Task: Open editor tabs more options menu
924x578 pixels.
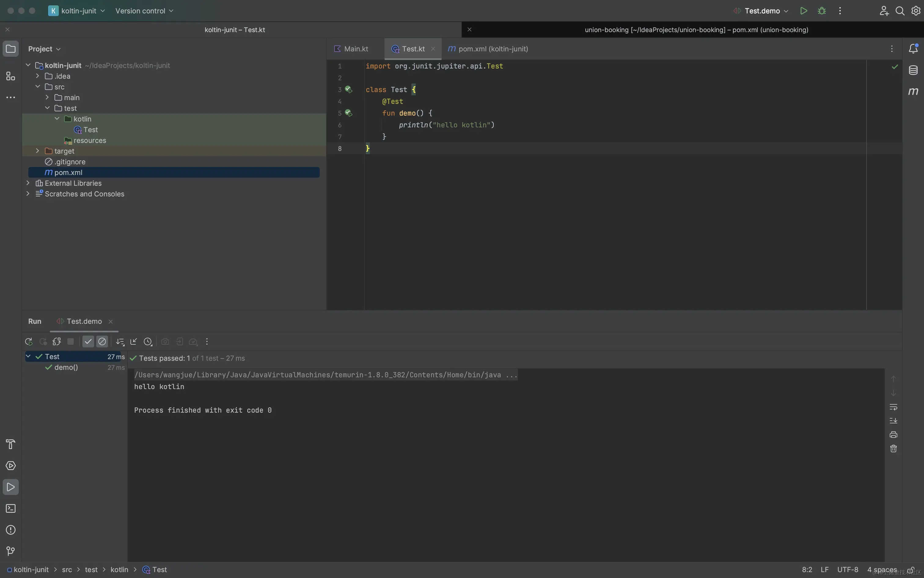Action: click(x=892, y=49)
